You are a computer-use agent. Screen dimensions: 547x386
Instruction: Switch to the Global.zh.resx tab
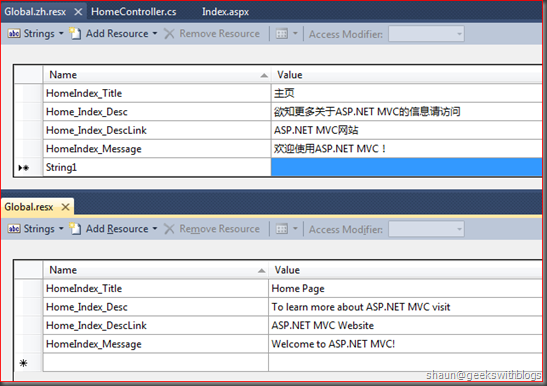tap(35, 12)
